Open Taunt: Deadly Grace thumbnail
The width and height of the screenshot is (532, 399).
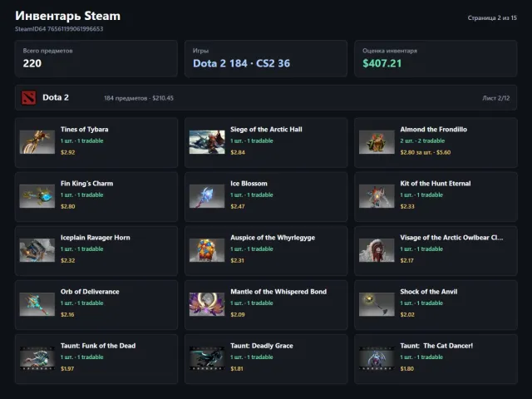(207, 358)
